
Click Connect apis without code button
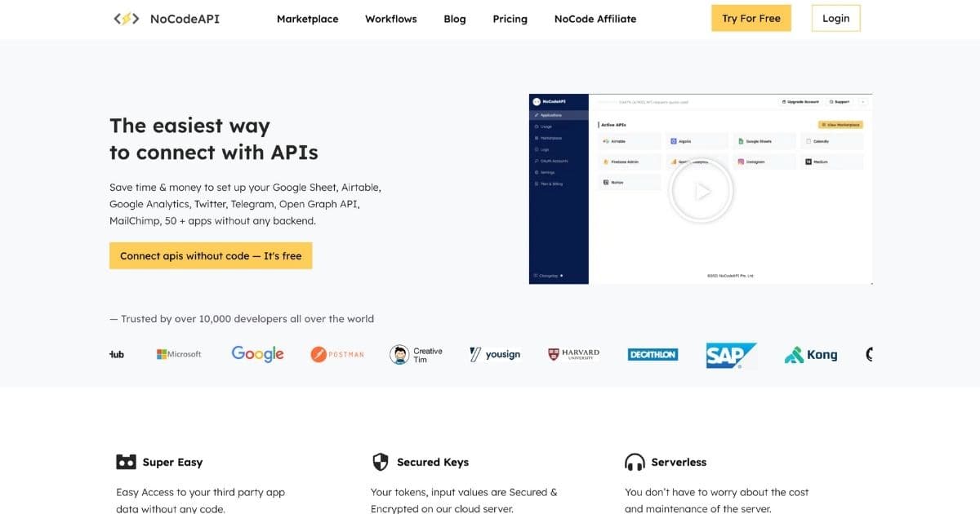tap(211, 255)
